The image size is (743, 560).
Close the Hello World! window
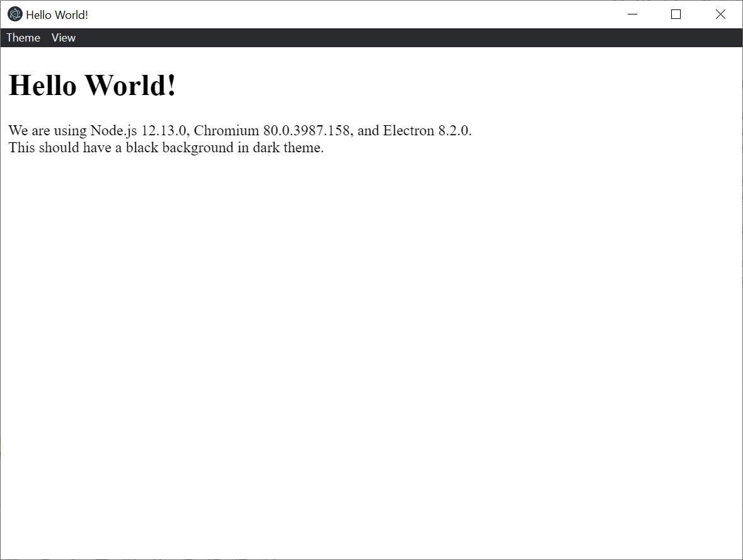(x=720, y=14)
